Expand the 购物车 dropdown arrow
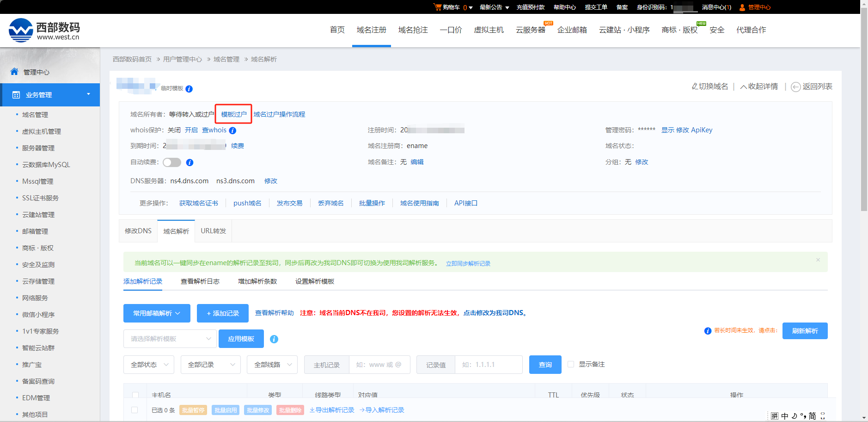The height and width of the screenshot is (422, 868). pyautogui.click(x=471, y=8)
